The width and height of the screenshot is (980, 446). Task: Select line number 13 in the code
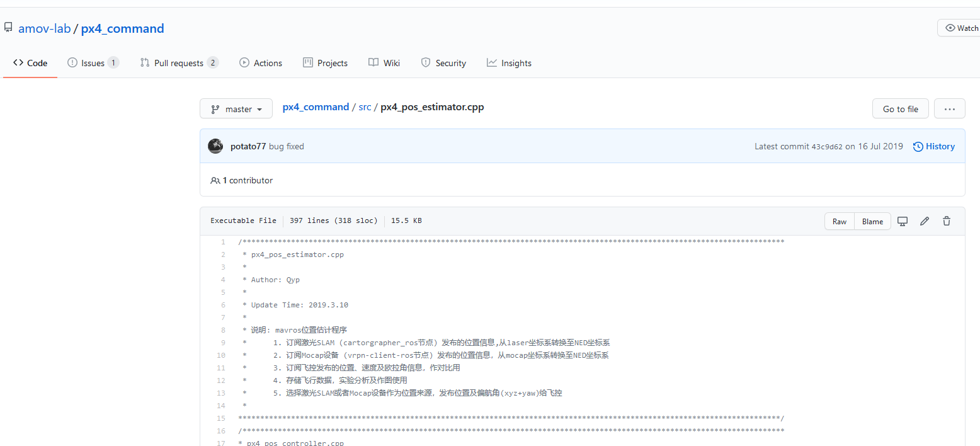click(x=220, y=393)
